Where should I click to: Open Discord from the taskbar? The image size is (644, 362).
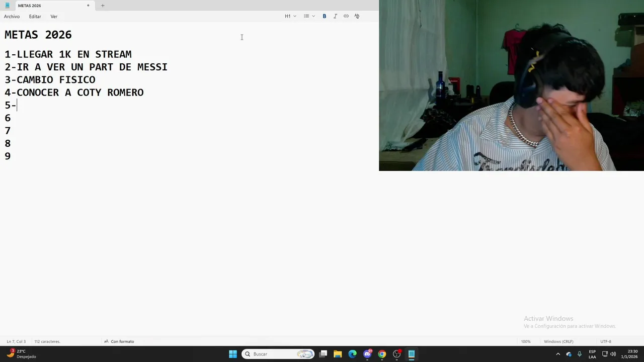367,354
